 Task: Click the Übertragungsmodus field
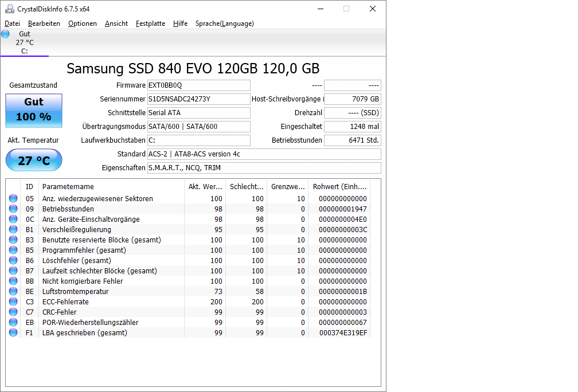198,126
